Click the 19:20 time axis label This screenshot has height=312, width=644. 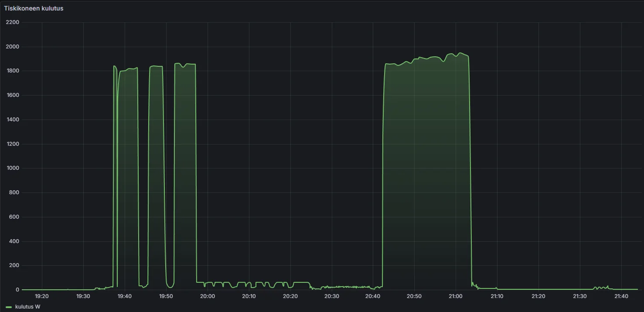point(42,296)
